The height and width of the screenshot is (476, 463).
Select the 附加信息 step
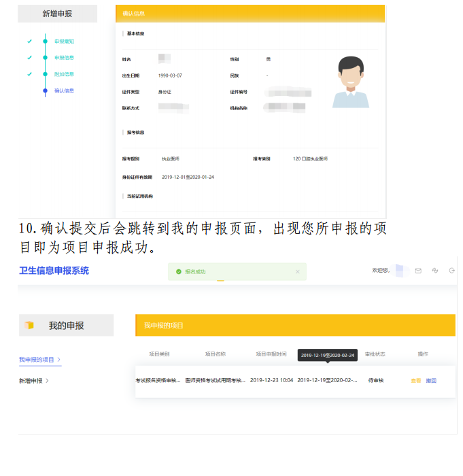[64, 74]
